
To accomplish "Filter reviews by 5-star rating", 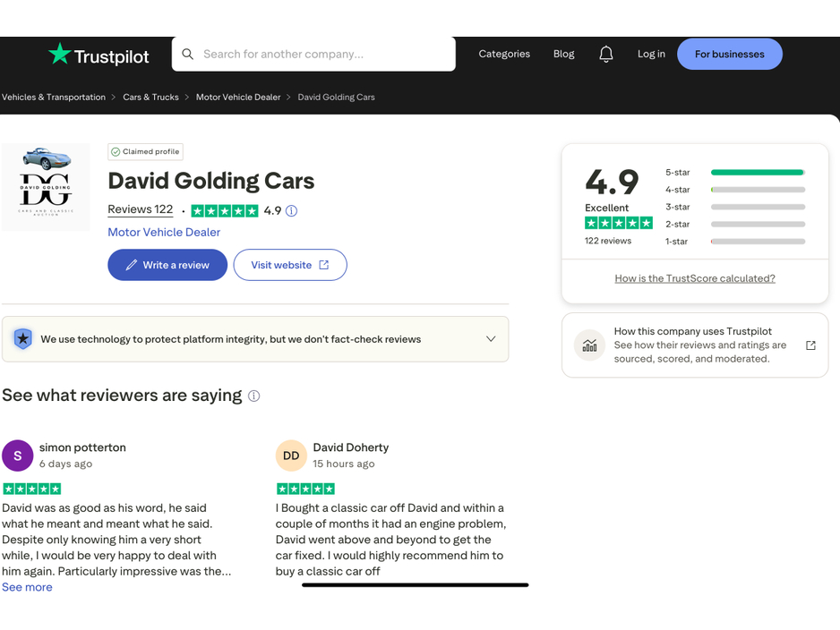I will pos(734,173).
